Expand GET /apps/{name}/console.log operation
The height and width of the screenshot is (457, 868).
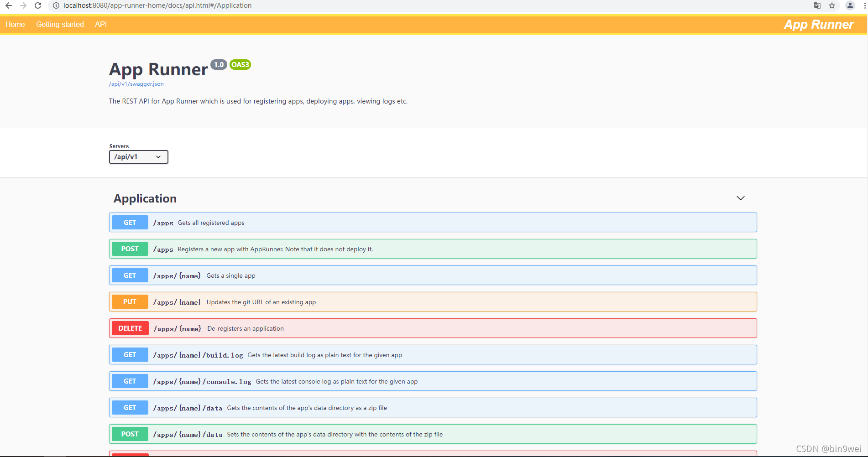(x=433, y=381)
